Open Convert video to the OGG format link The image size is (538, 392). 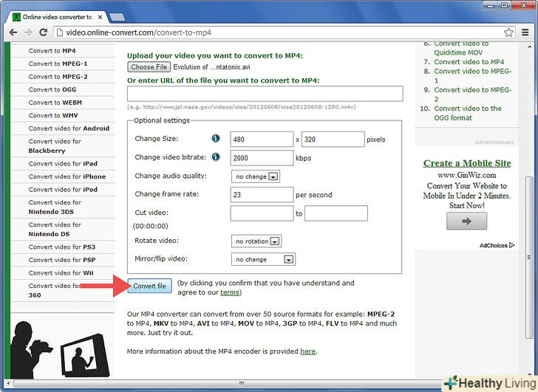(468, 113)
